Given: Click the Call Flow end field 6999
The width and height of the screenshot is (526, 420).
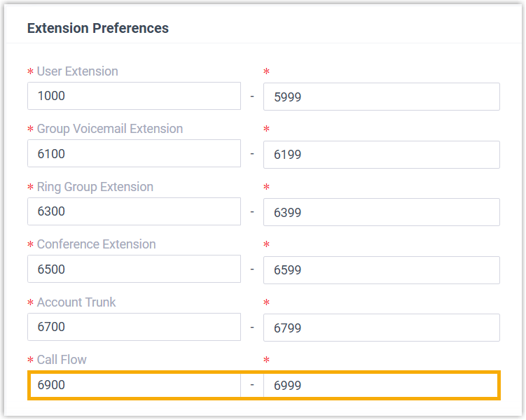Looking at the screenshot, I should pos(381,386).
